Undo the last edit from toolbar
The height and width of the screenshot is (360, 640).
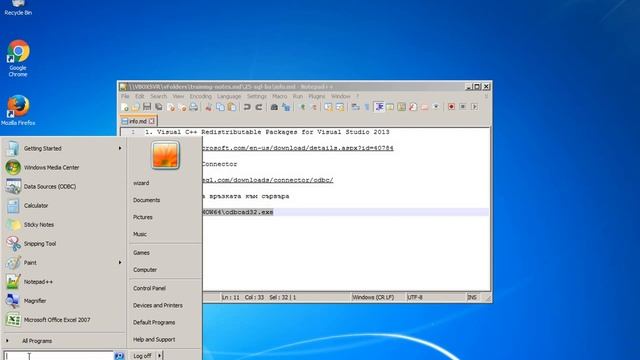pos(247,107)
